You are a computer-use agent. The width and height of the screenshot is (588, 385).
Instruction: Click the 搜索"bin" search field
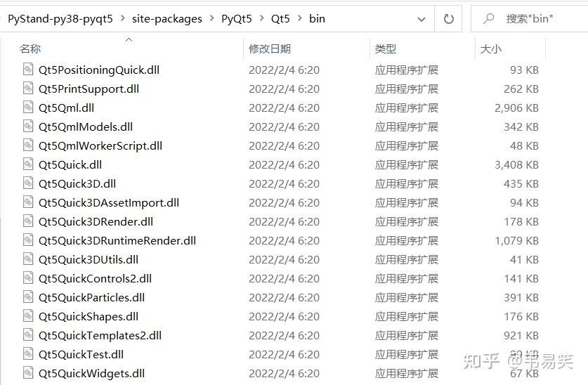(530, 19)
